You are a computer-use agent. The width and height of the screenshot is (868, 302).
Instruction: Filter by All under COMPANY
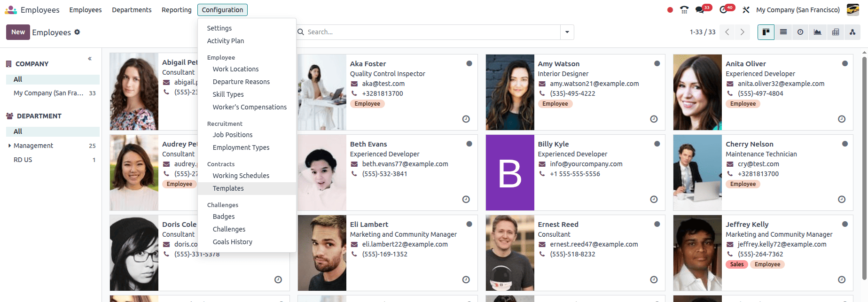coord(53,79)
